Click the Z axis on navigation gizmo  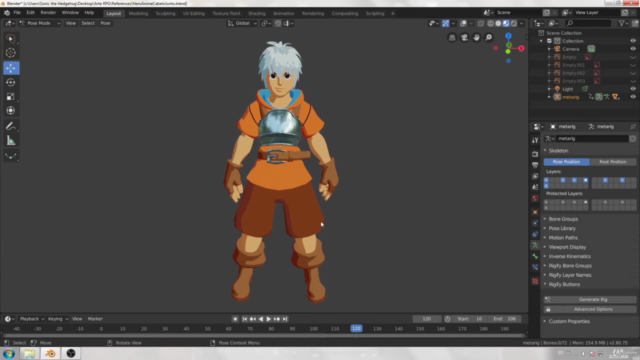(508, 36)
